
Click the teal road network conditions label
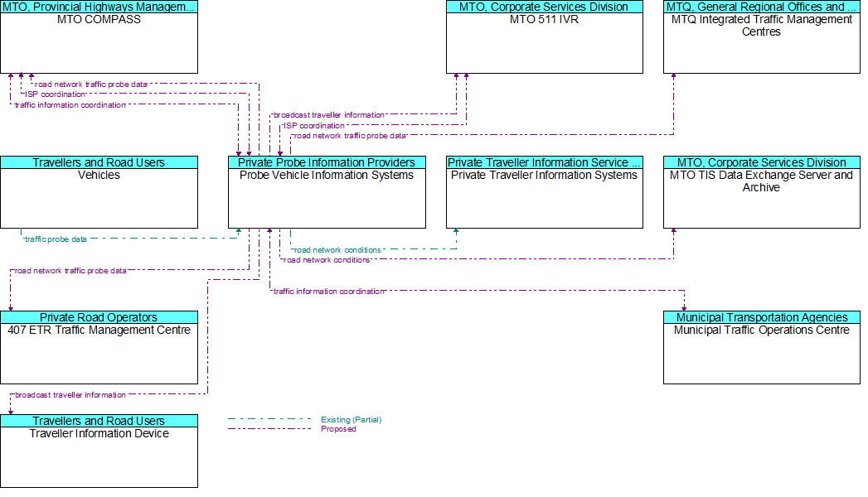[337, 250]
